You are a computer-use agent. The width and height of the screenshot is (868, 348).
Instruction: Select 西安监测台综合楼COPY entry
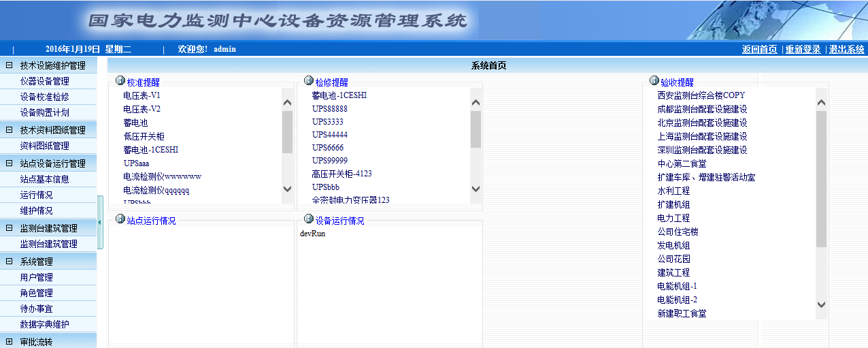[701, 95]
